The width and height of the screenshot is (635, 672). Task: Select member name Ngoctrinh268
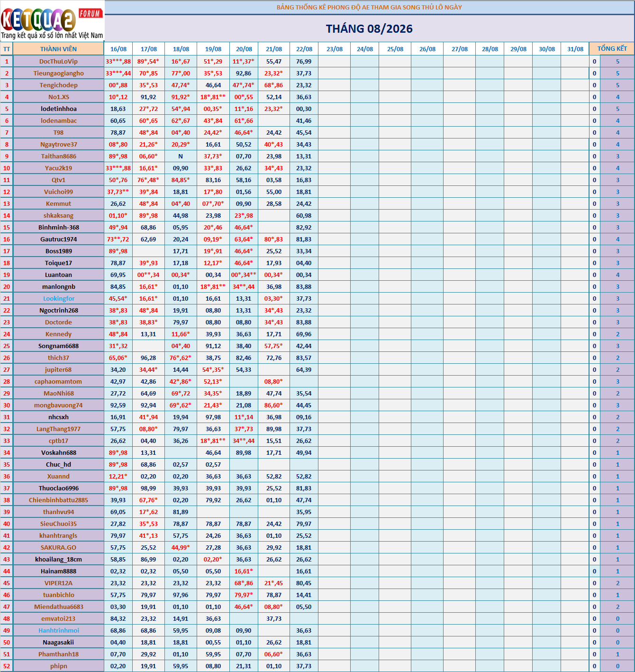tap(58, 310)
